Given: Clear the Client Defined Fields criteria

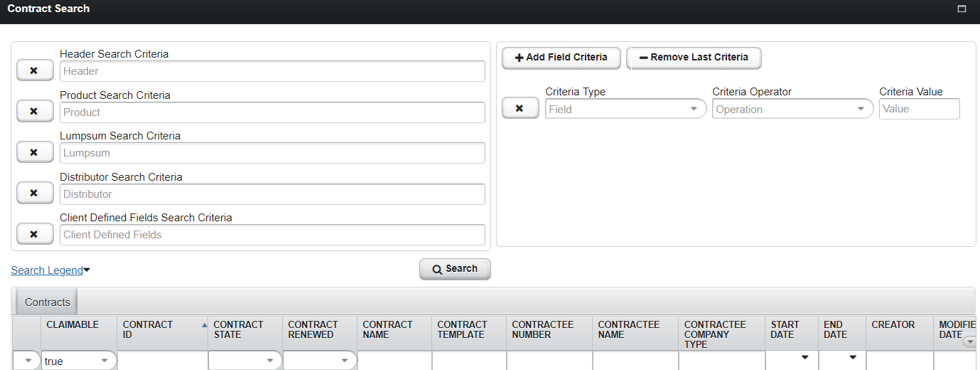Looking at the screenshot, I should [x=35, y=234].
